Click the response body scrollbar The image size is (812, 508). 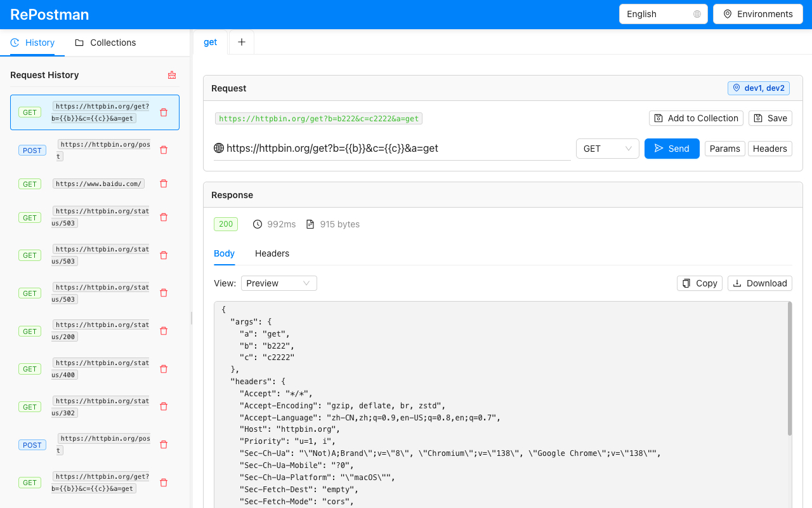pos(790,368)
